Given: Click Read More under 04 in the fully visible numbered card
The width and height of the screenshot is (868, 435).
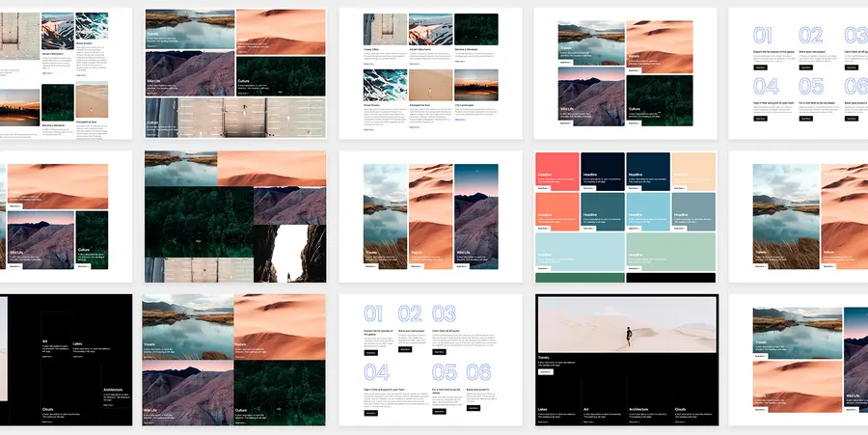Looking at the screenshot, I should click(x=371, y=413).
